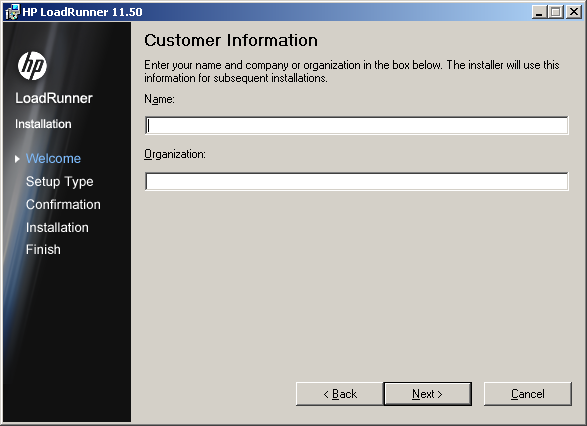Select the Welcome step in the sidebar
Viewport: 587px width, 426px height.
click(x=53, y=159)
